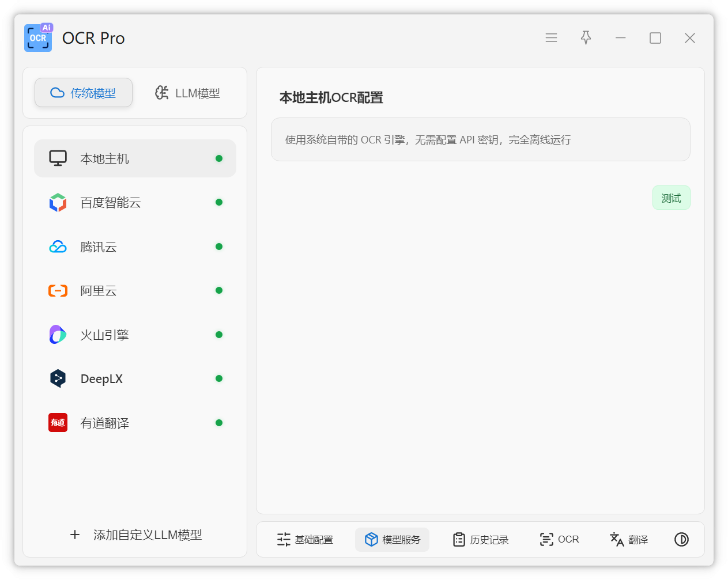
Task: Click the red Youdao Translate icon
Action: coord(58,423)
